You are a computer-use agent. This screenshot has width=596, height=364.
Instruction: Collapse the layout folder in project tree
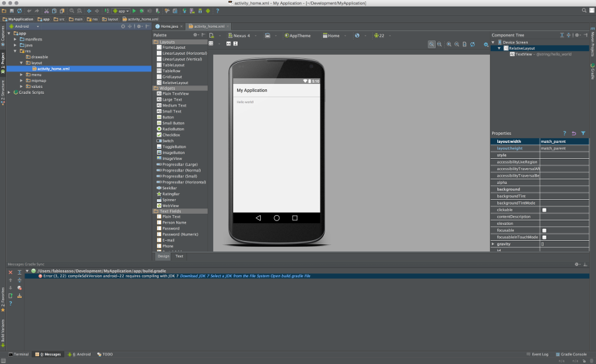tap(21, 63)
